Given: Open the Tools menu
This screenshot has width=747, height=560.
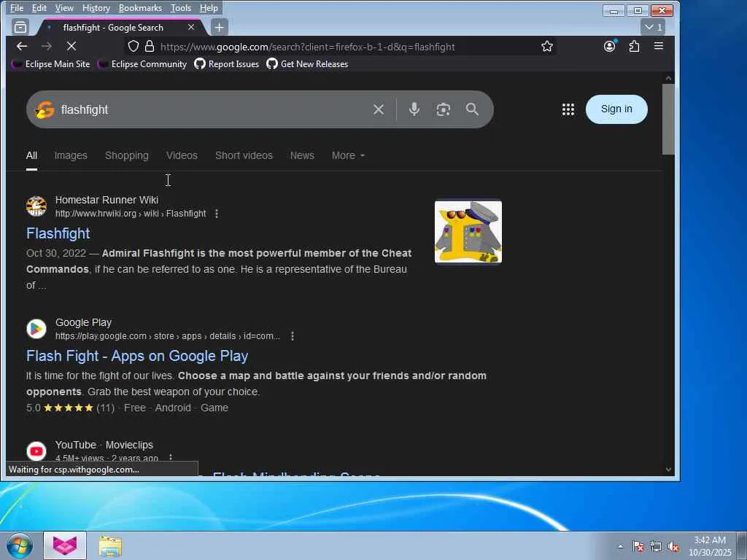Looking at the screenshot, I should click(181, 8).
